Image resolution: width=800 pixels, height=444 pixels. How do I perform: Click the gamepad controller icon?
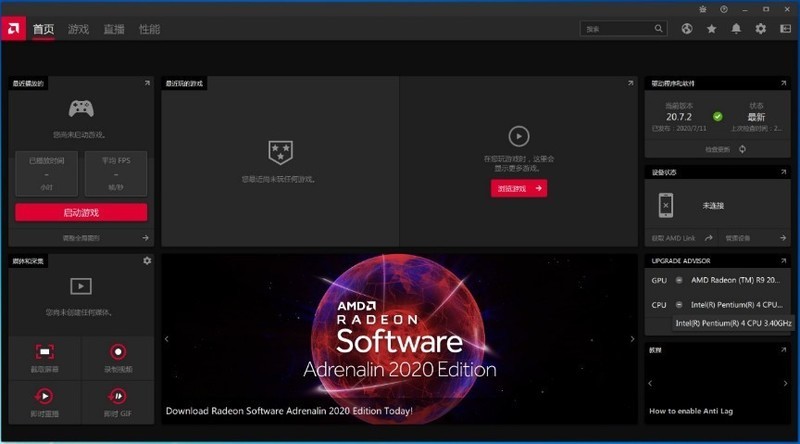coord(81,108)
